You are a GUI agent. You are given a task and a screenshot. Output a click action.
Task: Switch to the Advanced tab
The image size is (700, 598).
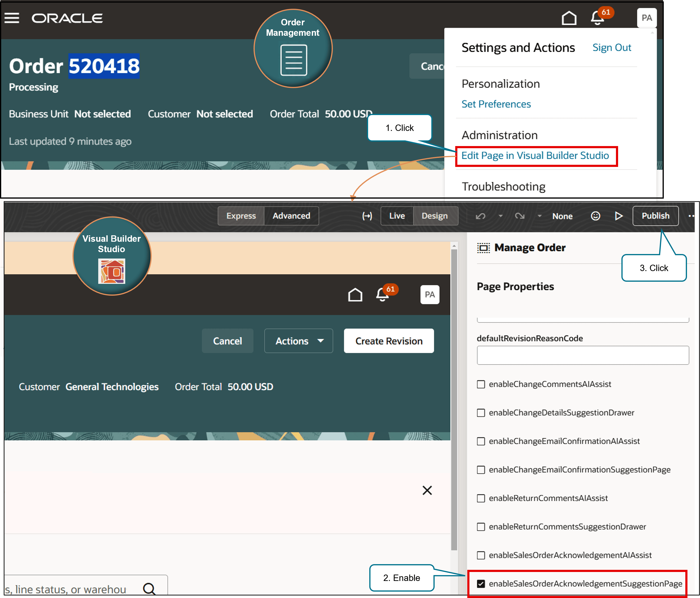(291, 216)
